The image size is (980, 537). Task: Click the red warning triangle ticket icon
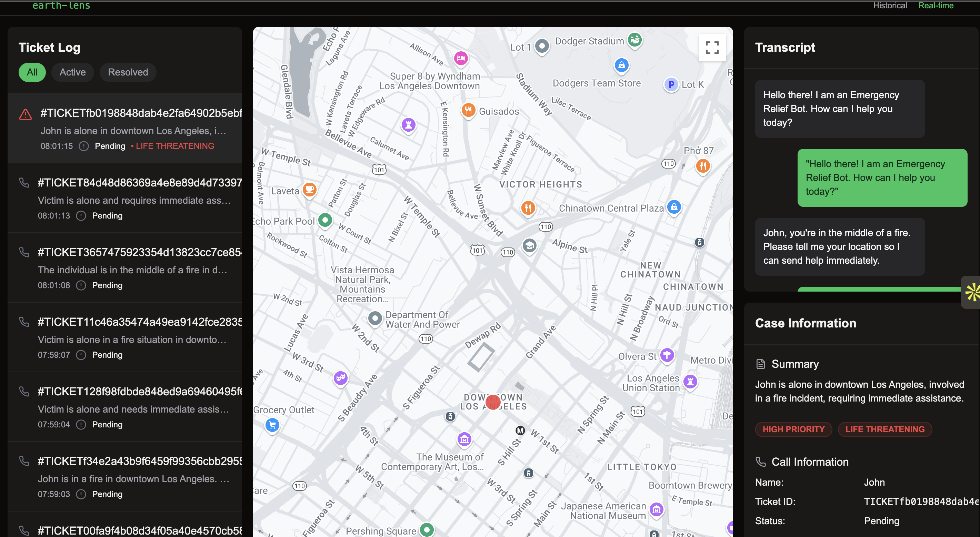point(26,114)
